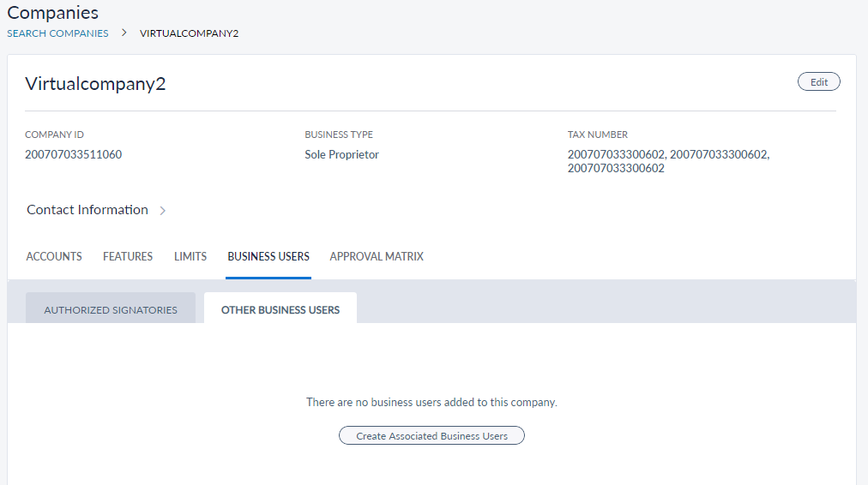Switch to the Features tab
Screen dimensions: 868x485
click(x=128, y=256)
